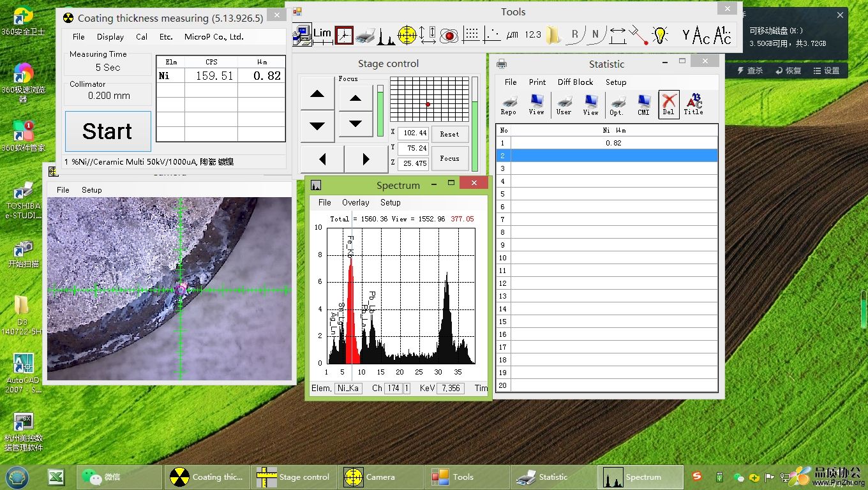The width and height of the screenshot is (868, 490).
Task: Click the Opt. printer icon in Statistic
Action: click(617, 104)
